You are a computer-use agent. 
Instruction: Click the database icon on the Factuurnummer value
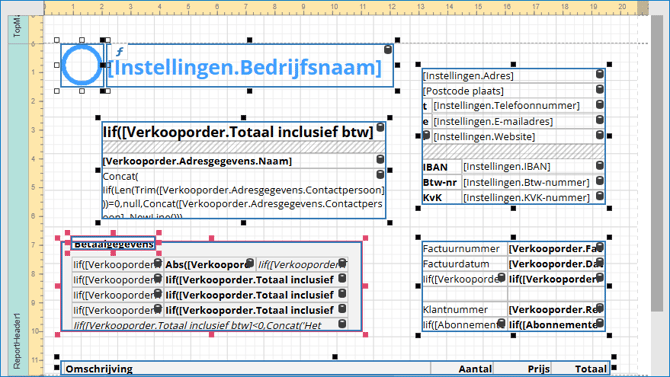600,247
